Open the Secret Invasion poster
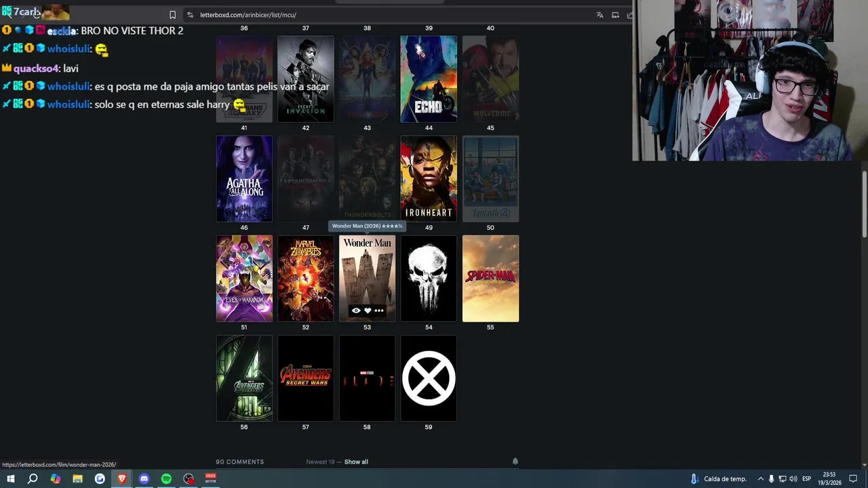Viewport: 868px width, 488px height. (306, 79)
